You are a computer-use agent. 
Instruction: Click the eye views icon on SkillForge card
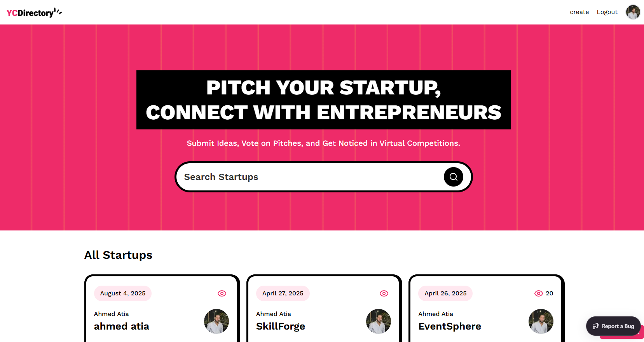coord(384,293)
